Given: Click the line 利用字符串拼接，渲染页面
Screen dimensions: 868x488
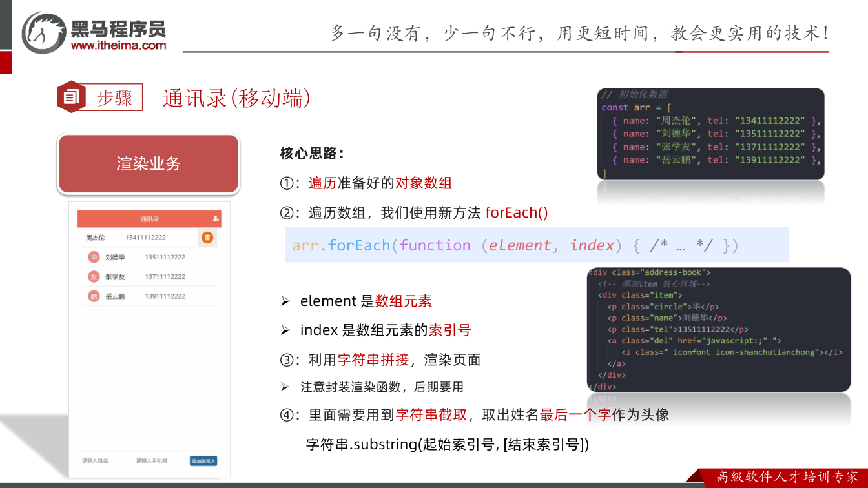Looking at the screenshot, I should point(380,360).
